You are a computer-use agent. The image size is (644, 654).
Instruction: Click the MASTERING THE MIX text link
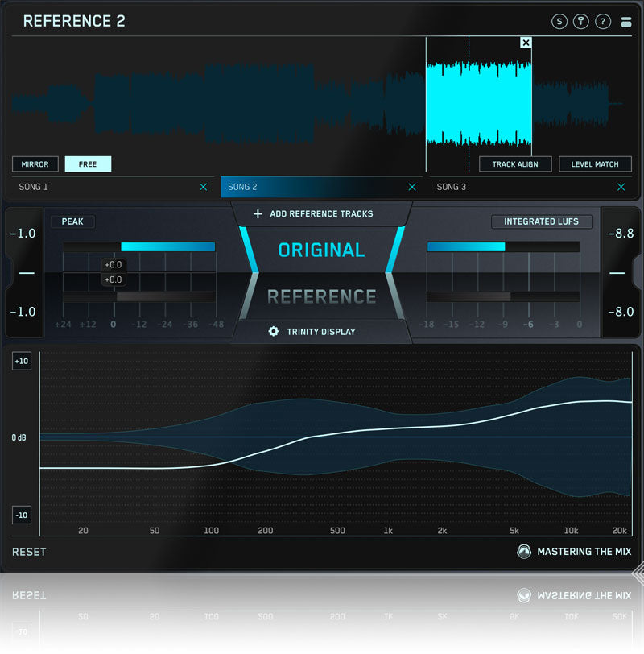(x=584, y=552)
